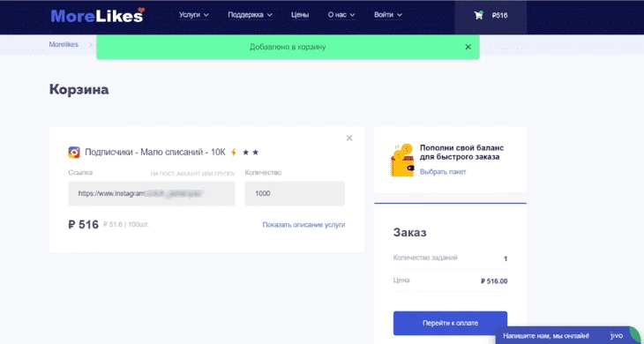Expand the Поддержка dropdown menu
Viewport: 644px width, 344px height.
[x=251, y=15]
